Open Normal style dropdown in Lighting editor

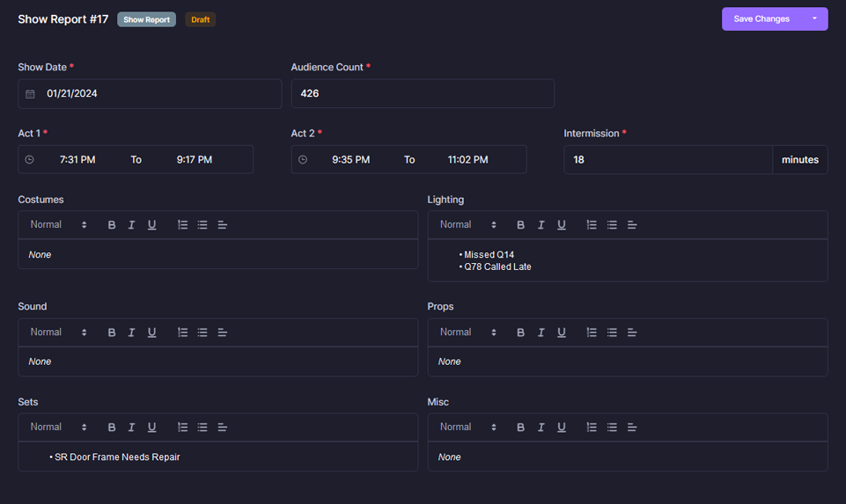coord(468,225)
